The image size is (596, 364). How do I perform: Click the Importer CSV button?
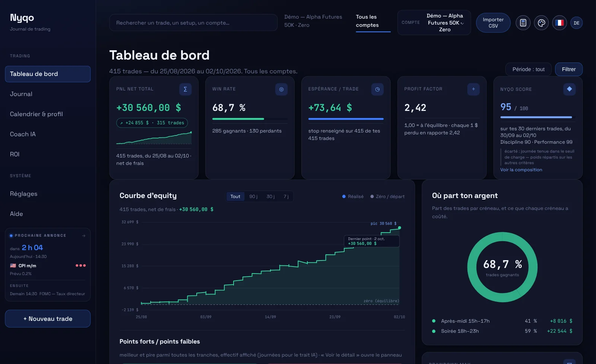pyautogui.click(x=493, y=23)
